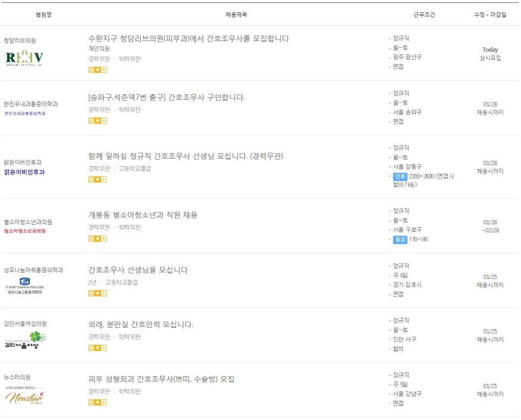The width and height of the screenshot is (521, 420).
Task: Click the 수정·마감일 column header
Action: (490, 15)
